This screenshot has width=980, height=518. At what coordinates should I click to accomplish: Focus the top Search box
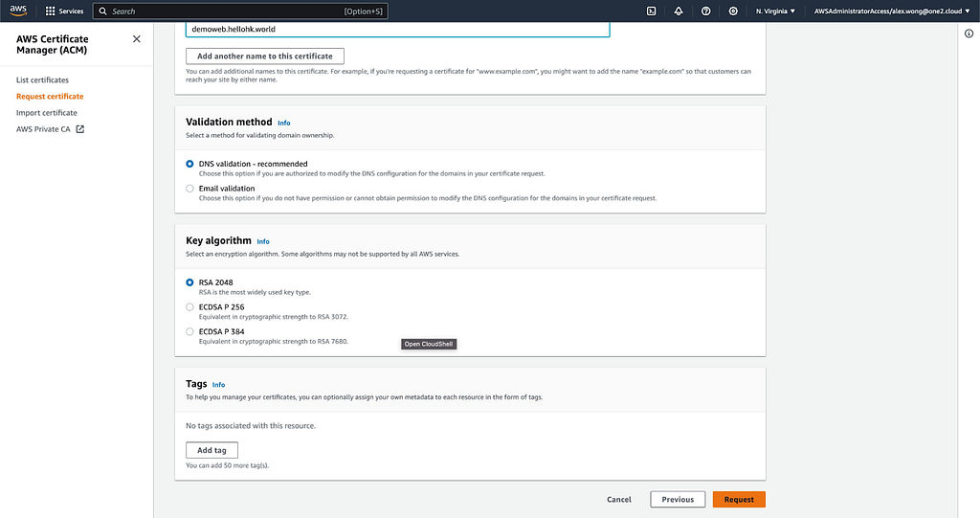click(240, 11)
